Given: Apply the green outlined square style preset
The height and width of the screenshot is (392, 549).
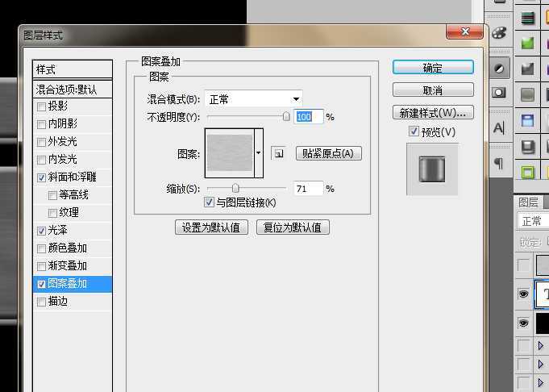Looking at the screenshot, I should (528, 172).
